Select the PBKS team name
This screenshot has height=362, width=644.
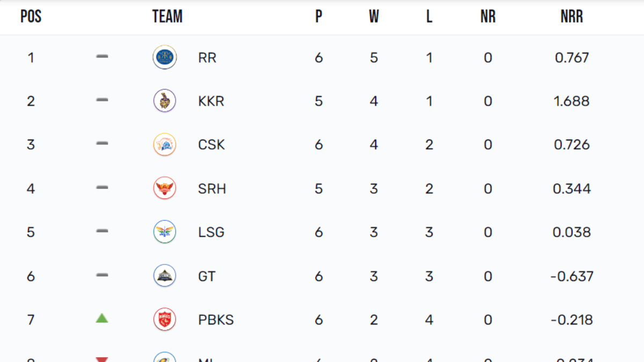click(x=216, y=320)
